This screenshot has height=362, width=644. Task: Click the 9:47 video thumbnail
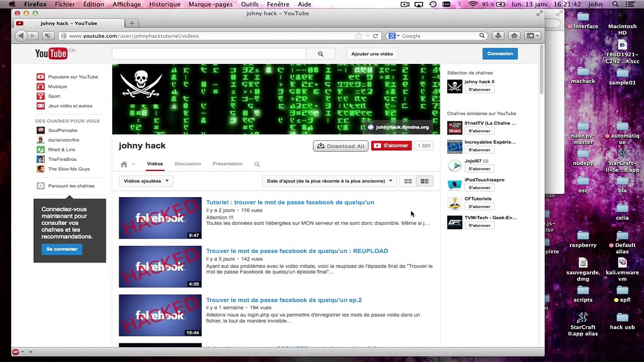click(x=160, y=218)
